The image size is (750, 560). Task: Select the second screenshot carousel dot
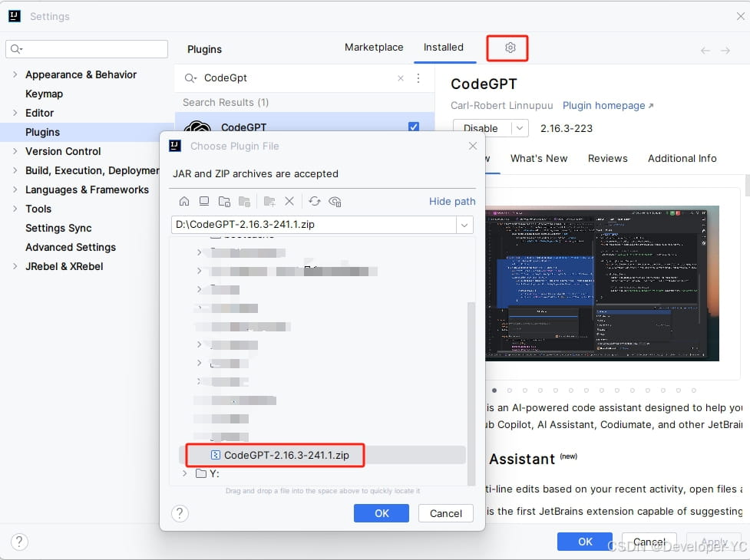pyautogui.click(x=510, y=390)
